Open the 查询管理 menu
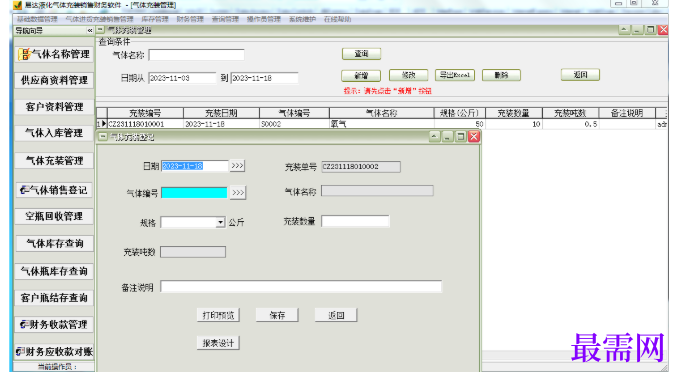Screen dimensions: 683x379 tap(225, 19)
